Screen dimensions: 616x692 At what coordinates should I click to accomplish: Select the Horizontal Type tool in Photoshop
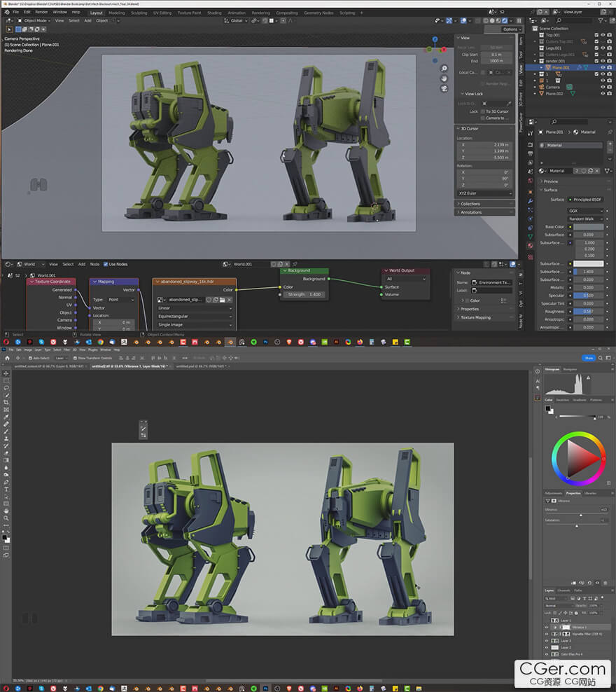point(6,489)
